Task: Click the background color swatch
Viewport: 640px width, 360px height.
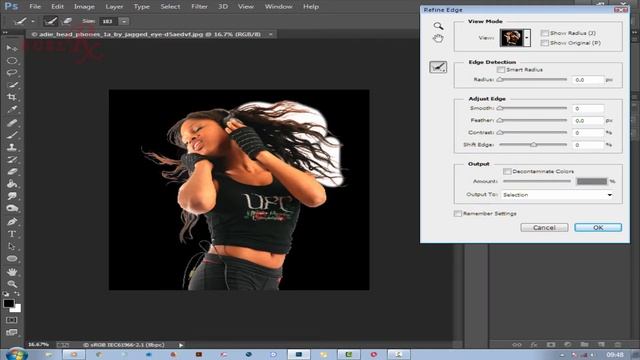Action: point(17,309)
